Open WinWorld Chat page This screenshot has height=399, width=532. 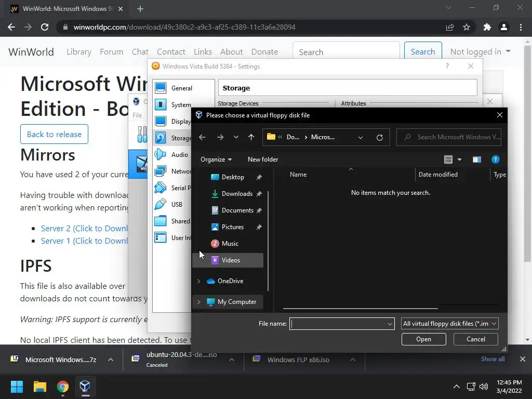(x=140, y=52)
